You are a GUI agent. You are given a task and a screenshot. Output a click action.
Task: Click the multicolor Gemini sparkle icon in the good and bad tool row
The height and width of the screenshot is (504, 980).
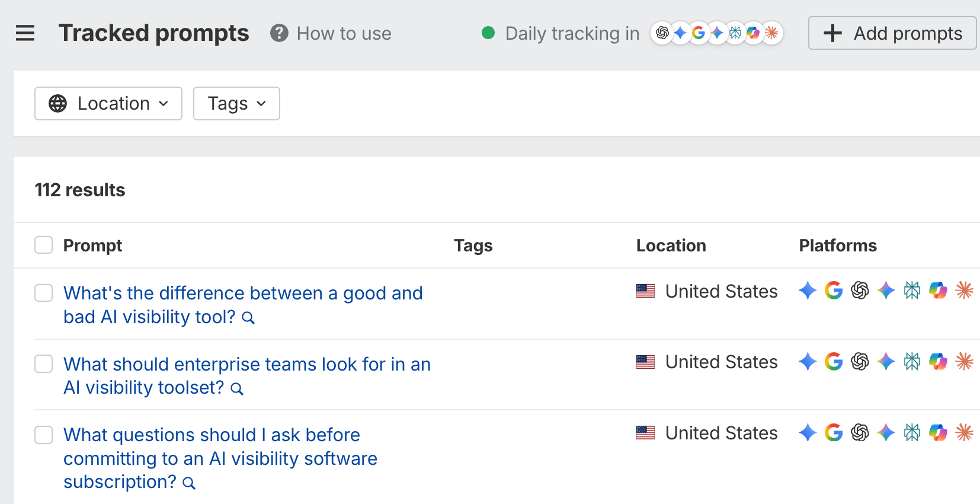(x=886, y=291)
